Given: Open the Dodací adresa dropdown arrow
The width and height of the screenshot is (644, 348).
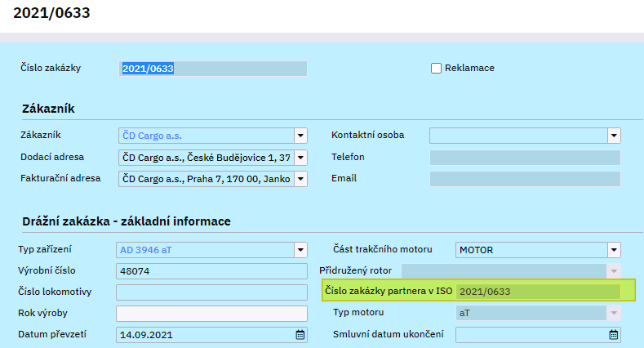Looking at the screenshot, I should tap(300, 158).
